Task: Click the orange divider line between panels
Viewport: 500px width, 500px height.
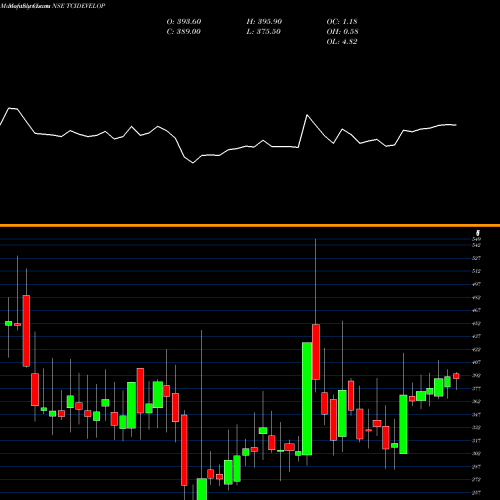Action: tap(250, 226)
